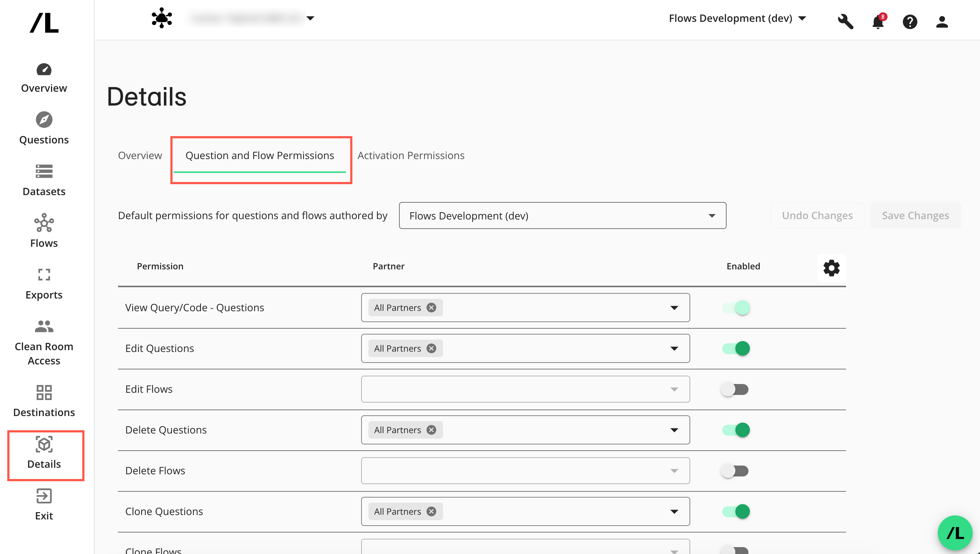The width and height of the screenshot is (980, 554).
Task: Open Flows Development (dev) organization dropdown in header
Action: click(737, 18)
